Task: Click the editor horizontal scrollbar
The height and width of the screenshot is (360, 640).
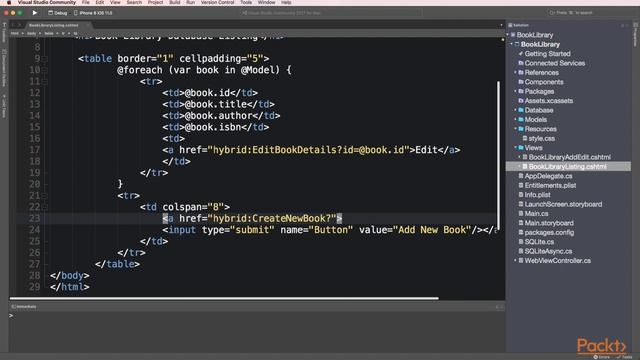Action: (x=224, y=298)
